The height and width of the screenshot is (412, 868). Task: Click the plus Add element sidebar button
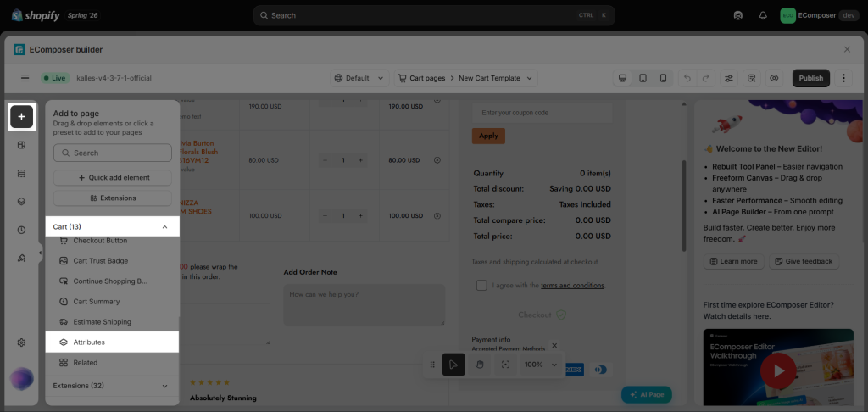coord(21,116)
